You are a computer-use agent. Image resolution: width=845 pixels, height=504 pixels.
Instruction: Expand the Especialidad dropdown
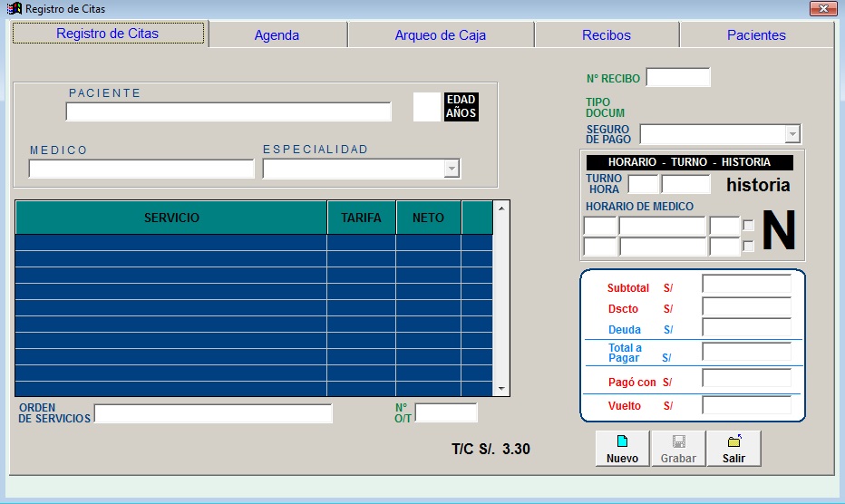coord(452,169)
